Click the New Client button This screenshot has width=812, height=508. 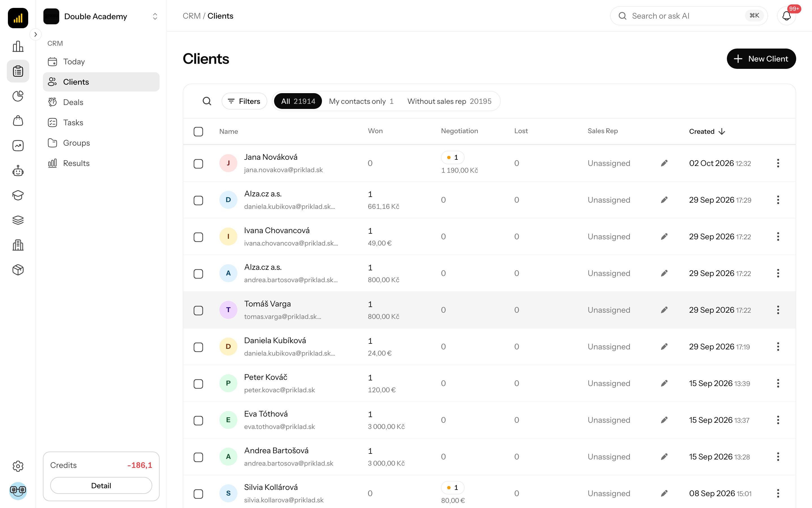click(761, 59)
